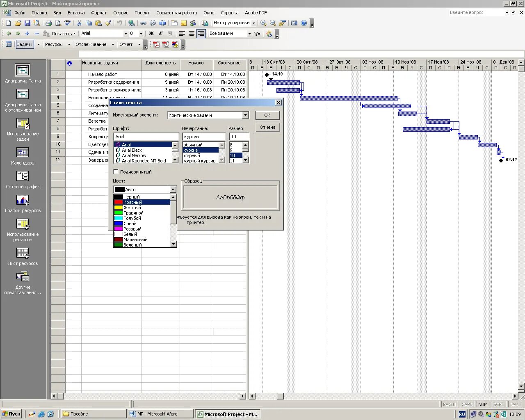This screenshot has height=420, width=525.
Task: Open the Пособие folder on the taskbar
Action: click(94, 414)
